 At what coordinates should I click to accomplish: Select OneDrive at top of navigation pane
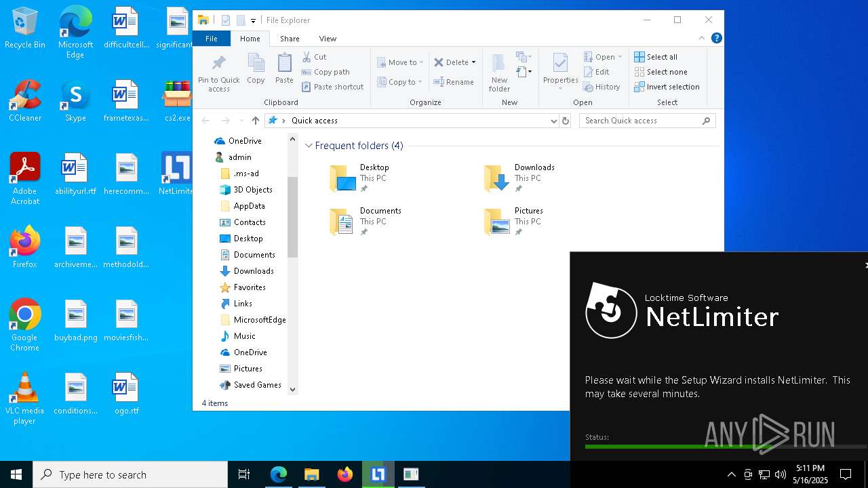tap(238, 141)
